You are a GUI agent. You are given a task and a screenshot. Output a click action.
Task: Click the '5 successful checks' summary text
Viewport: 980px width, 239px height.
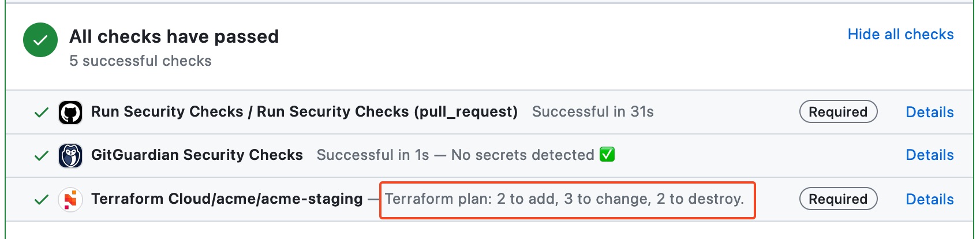(x=140, y=61)
